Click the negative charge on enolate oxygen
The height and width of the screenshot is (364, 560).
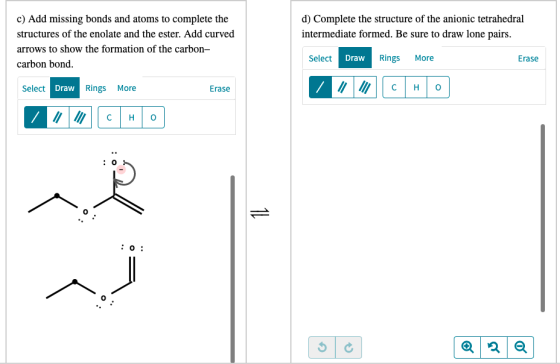(x=121, y=169)
